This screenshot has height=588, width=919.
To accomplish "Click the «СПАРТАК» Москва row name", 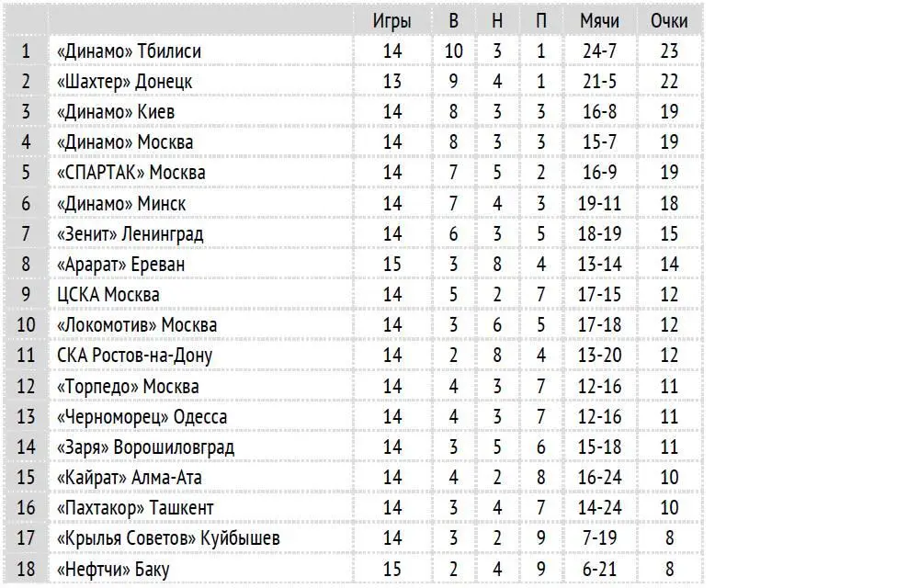I will (130, 173).
